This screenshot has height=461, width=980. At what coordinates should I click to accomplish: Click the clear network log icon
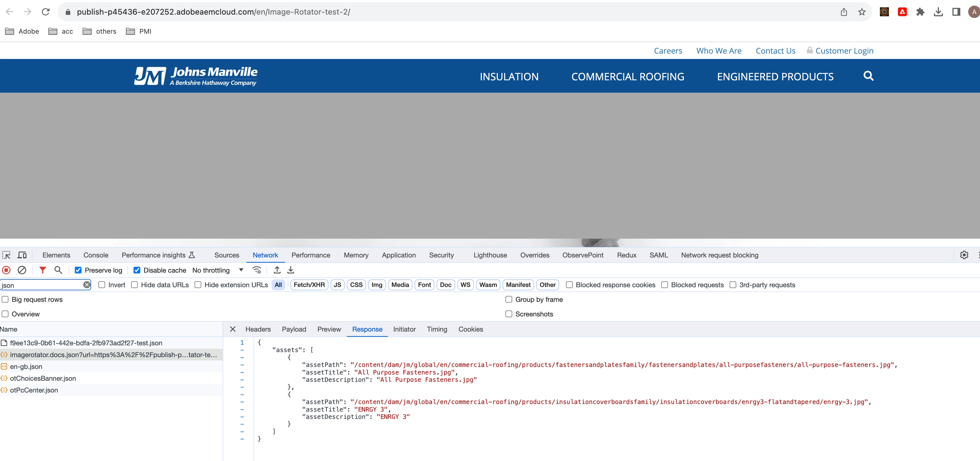pos(22,270)
